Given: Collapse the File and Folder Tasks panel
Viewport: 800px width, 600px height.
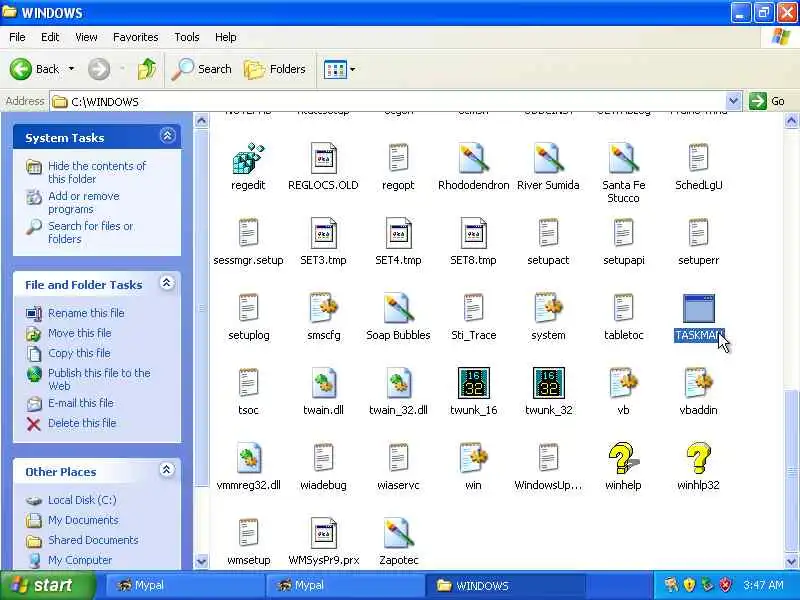Looking at the screenshot, I should 167,283.
